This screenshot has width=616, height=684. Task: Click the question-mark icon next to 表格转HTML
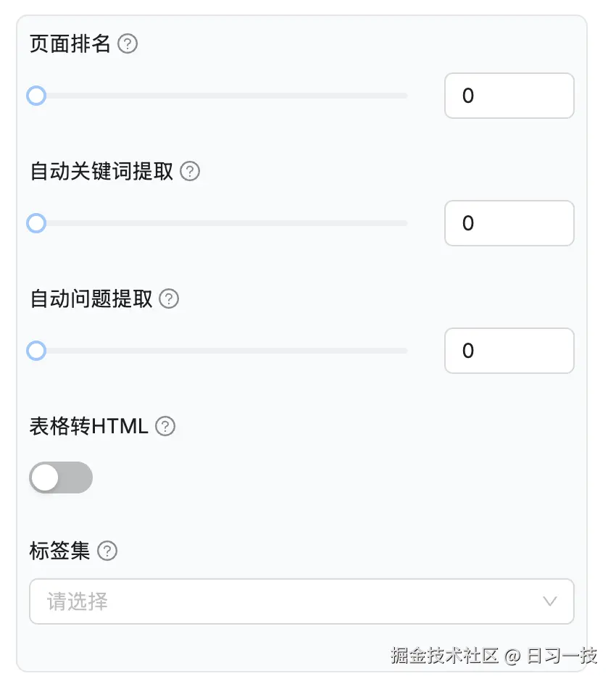tap(166, 427)
